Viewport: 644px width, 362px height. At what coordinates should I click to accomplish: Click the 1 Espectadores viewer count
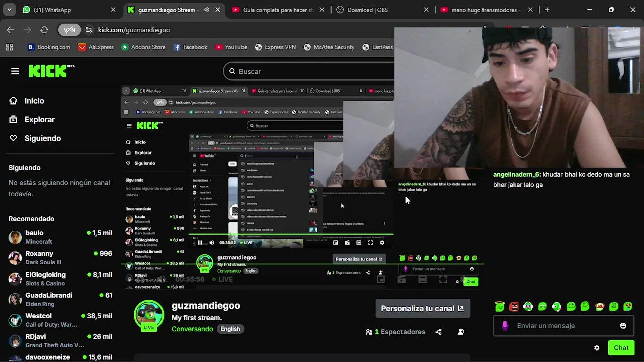pyautogui.click(x=395, y=332)
